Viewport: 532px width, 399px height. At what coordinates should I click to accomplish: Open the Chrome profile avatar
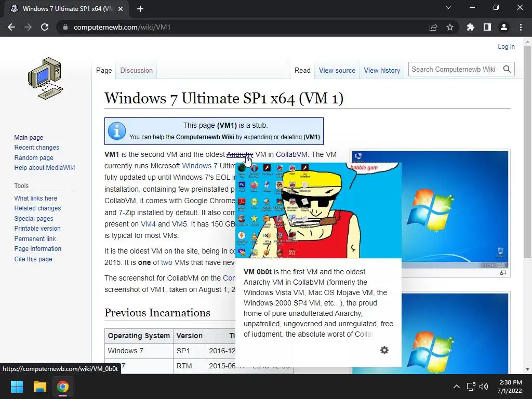[504, 27]
